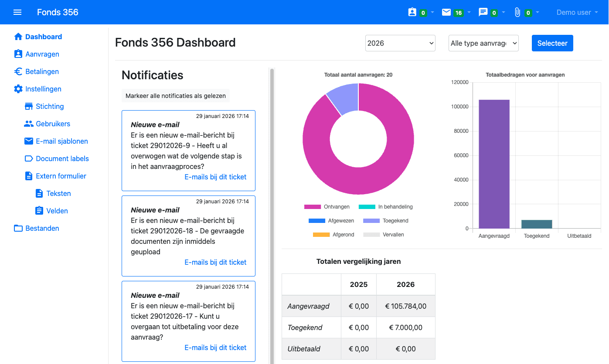
Task: Click the paperclip attachments icon in the header
Action: pos(517,12)
